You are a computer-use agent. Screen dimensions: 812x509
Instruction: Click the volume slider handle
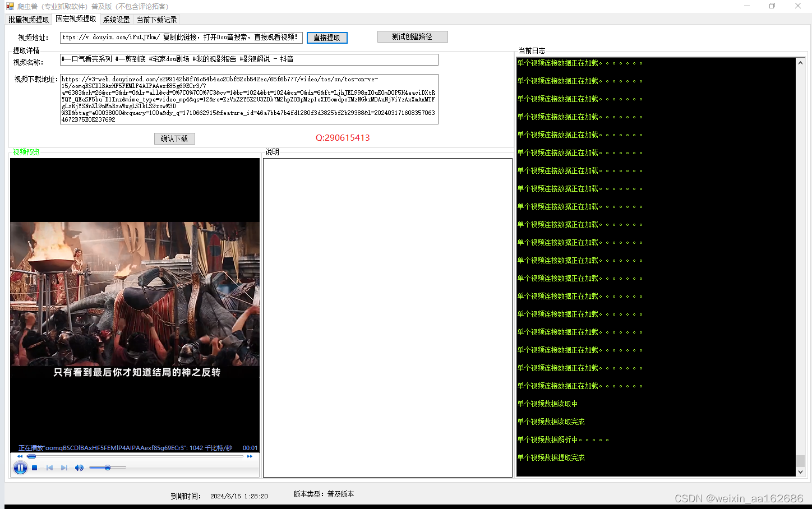click(107, 468)
